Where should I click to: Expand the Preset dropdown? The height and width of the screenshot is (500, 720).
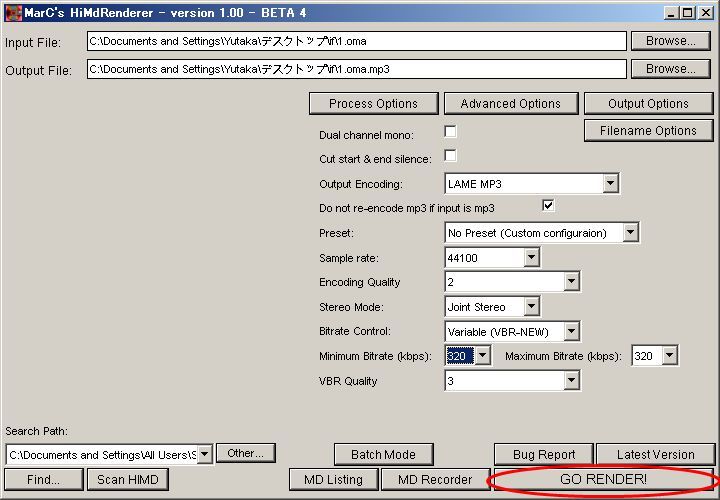tap(630, 233)
